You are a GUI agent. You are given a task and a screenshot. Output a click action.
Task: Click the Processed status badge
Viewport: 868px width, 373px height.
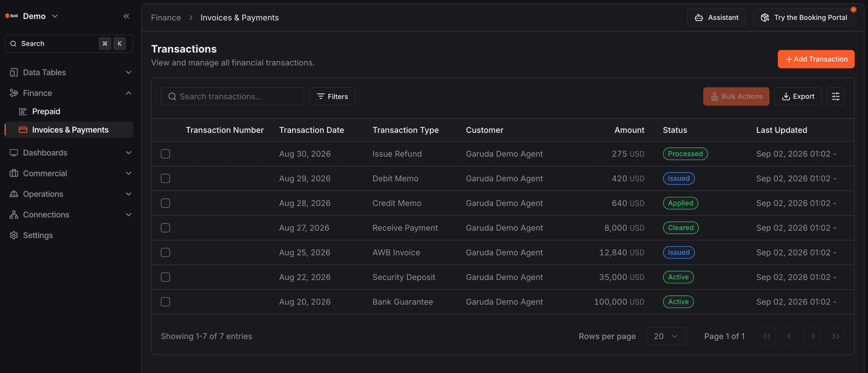(685, 154)
